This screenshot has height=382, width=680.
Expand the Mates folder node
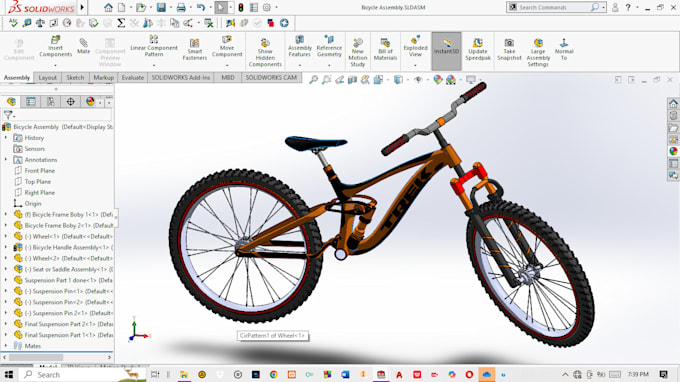[6, 346]
